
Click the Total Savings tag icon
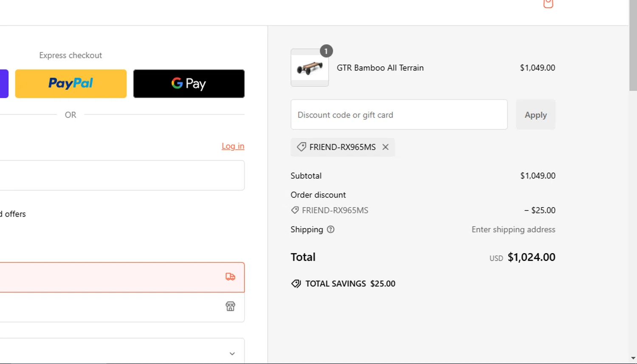coord(296,284)
